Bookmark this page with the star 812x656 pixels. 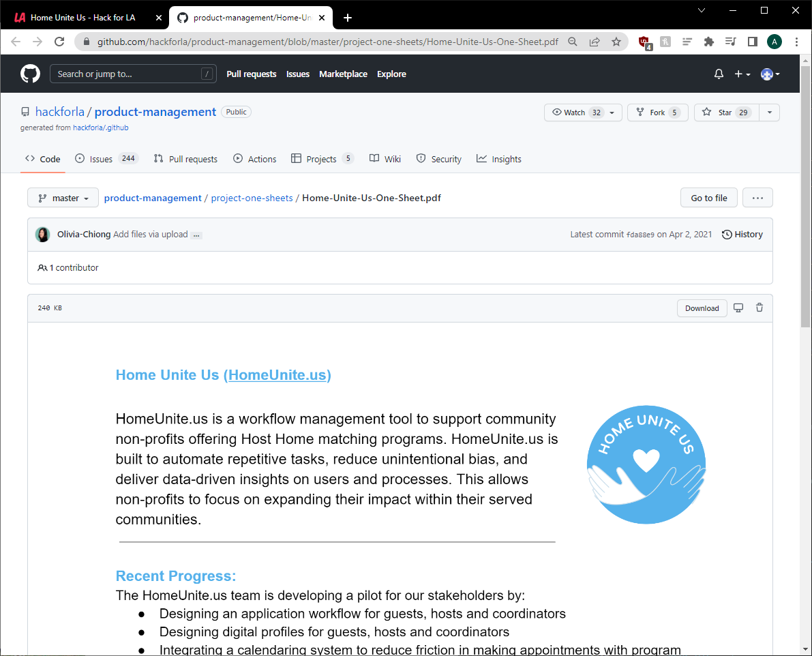[616, 42]
